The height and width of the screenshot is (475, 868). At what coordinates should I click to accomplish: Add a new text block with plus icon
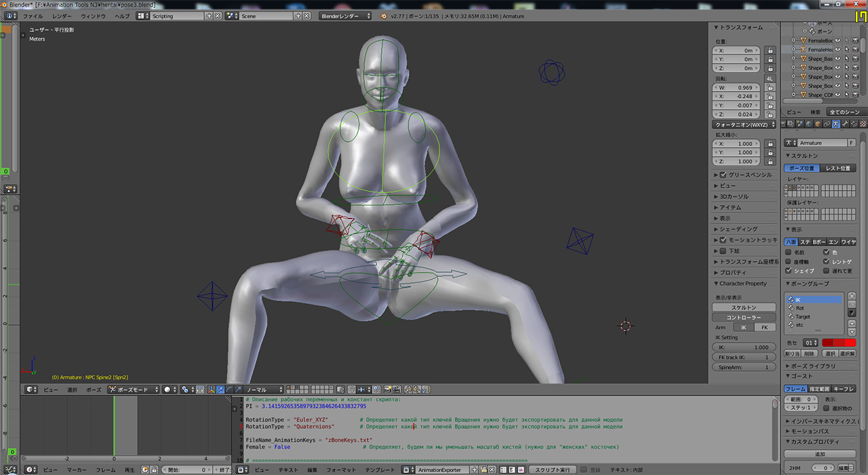(x=475, y=470)
